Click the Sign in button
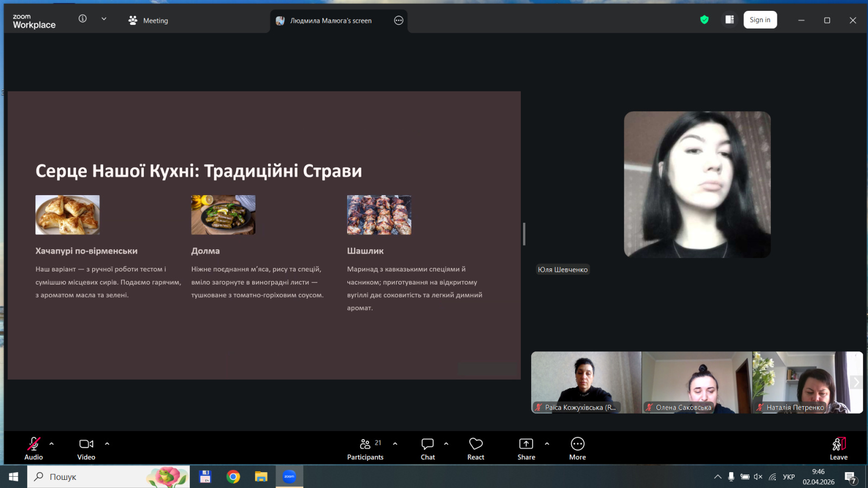 click(x=759, y=20)
